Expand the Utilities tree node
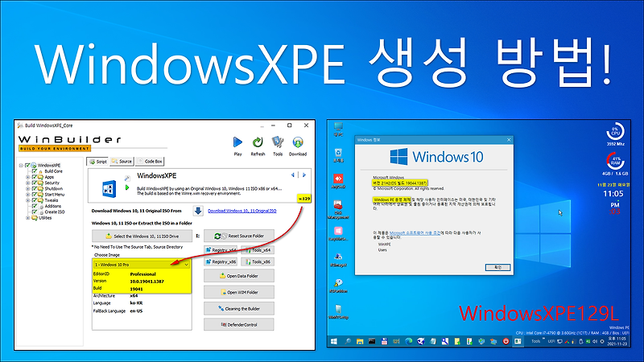644x362 pixels. [x=28, y=218]
